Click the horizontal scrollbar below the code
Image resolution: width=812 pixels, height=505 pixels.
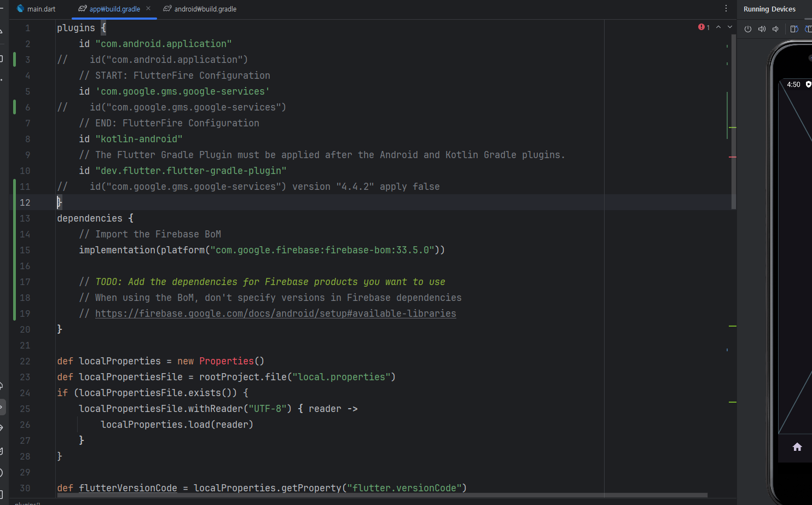[382, 495]
